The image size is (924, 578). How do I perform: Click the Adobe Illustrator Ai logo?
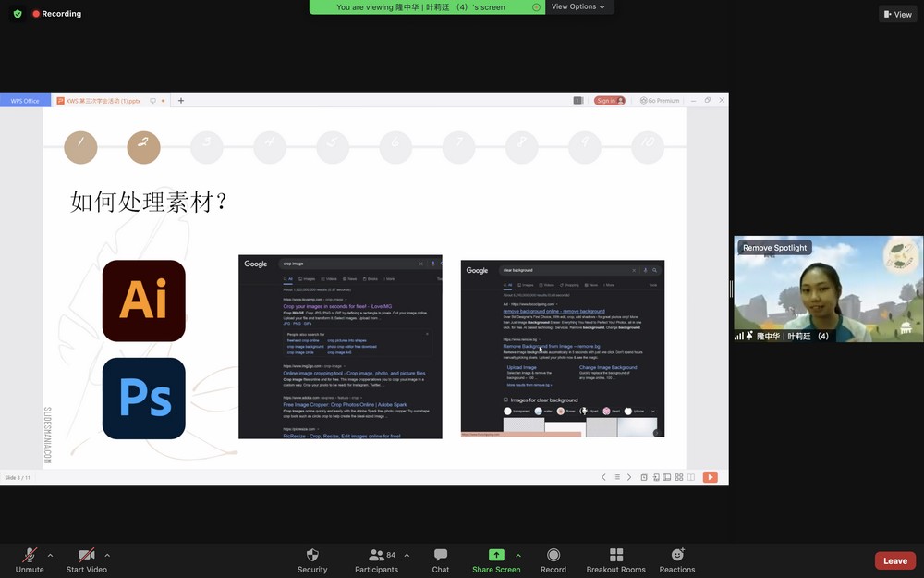(x=144, y=301)
